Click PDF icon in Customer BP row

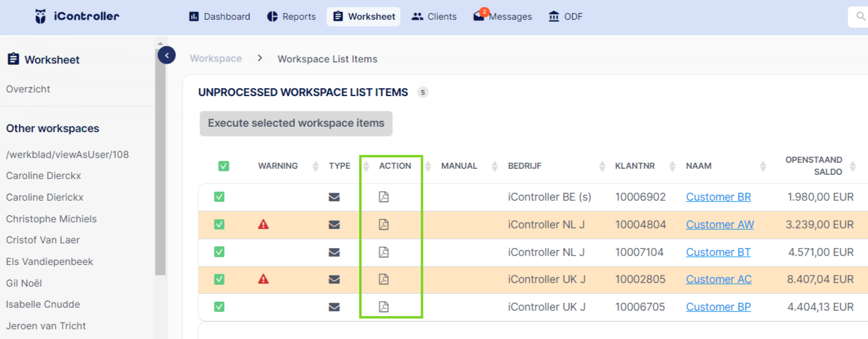point(384,307)
